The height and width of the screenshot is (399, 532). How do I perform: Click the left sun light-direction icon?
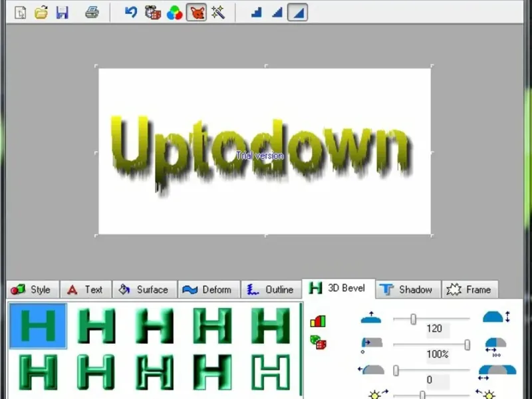[x=378, y=394]
